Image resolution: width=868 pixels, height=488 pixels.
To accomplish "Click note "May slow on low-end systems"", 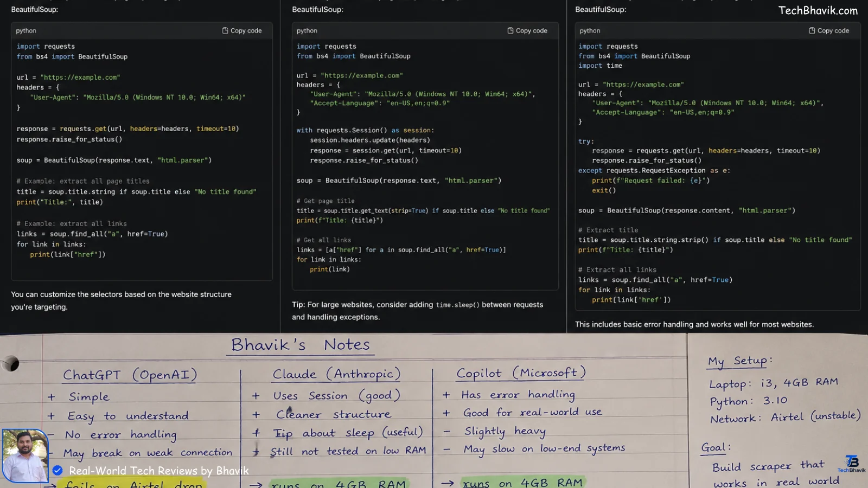I will [x=544, y=449].
